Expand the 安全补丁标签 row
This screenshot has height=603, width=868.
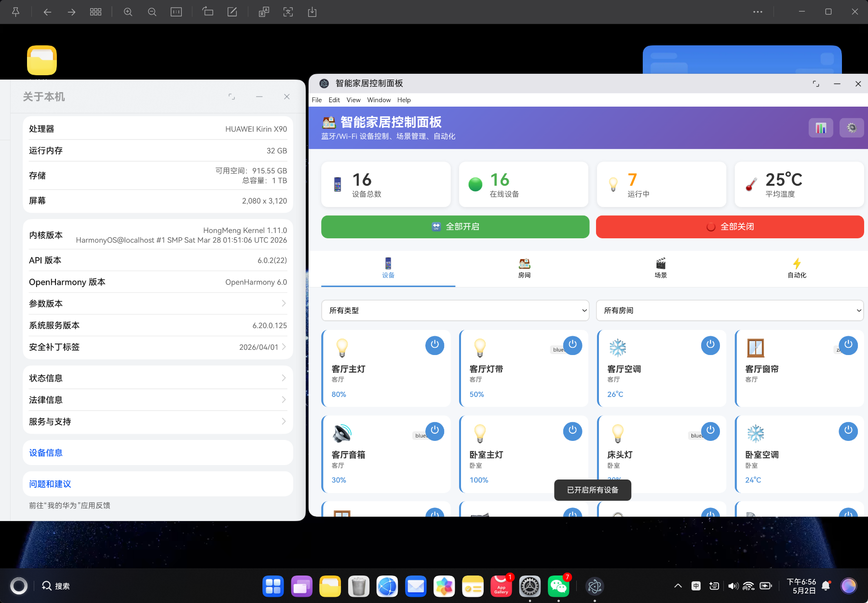tap(158, 347)
